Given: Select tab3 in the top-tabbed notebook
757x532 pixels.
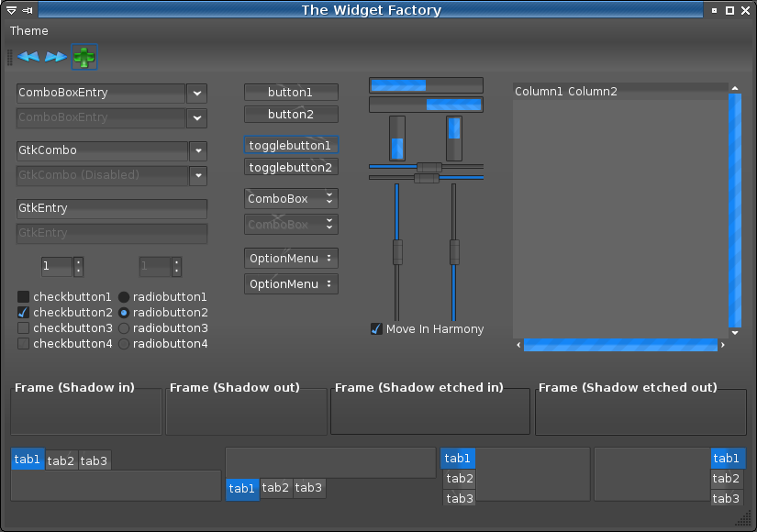Looking at the screenshot, I should (94, 460).
